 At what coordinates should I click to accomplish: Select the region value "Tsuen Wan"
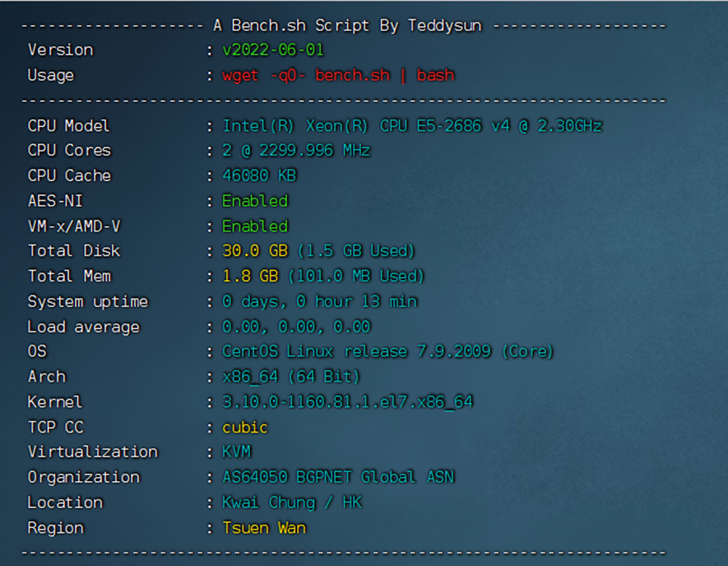263,528
